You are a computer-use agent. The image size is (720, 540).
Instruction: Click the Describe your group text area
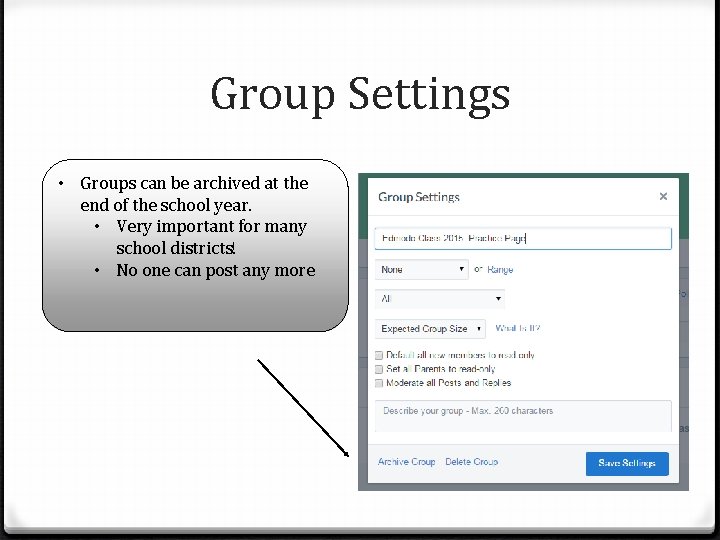pos(523,416)
